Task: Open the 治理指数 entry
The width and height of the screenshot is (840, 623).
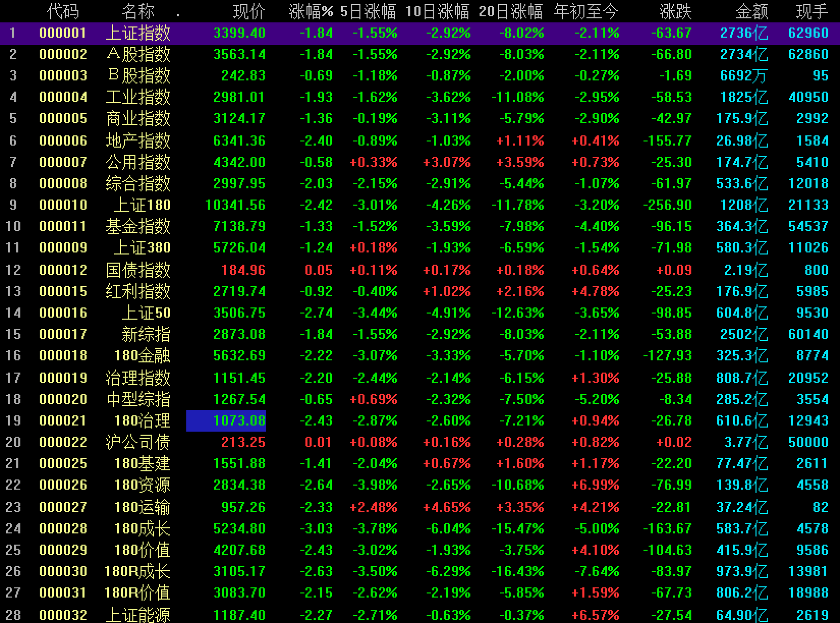Action: click(138, 378)
